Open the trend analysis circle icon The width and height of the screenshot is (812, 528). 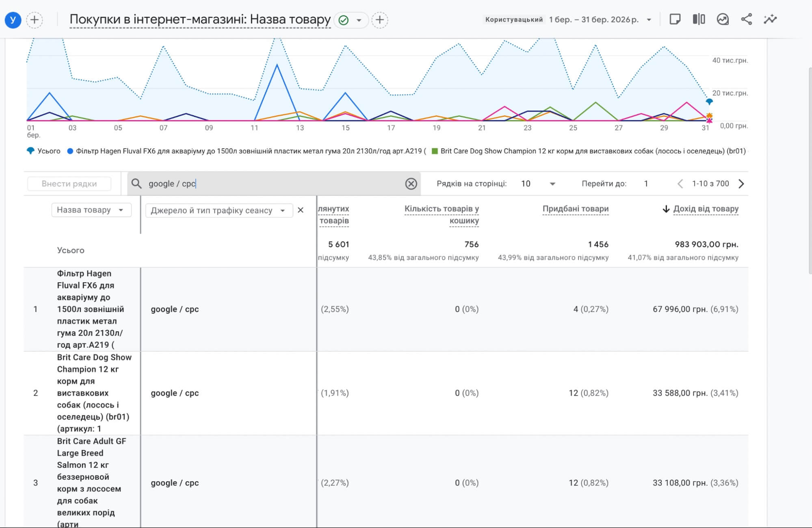tap(723, 19)
